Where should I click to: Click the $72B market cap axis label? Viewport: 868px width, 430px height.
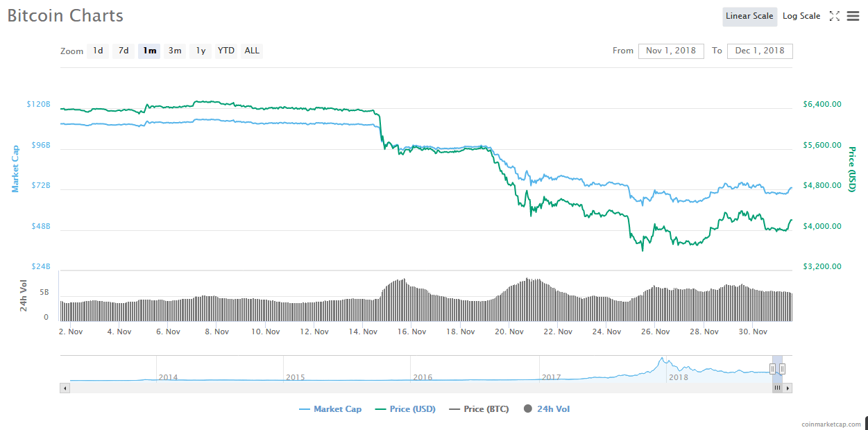(41, 186)
